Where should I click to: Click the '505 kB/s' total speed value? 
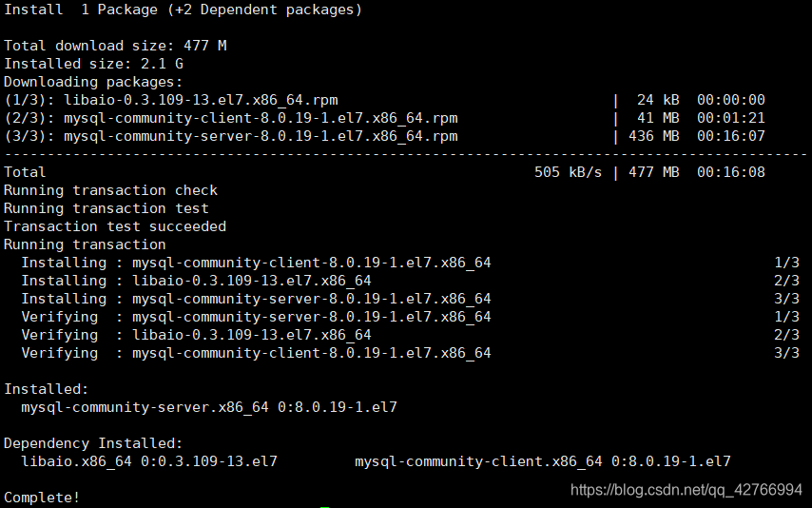(x=568, y=172)
